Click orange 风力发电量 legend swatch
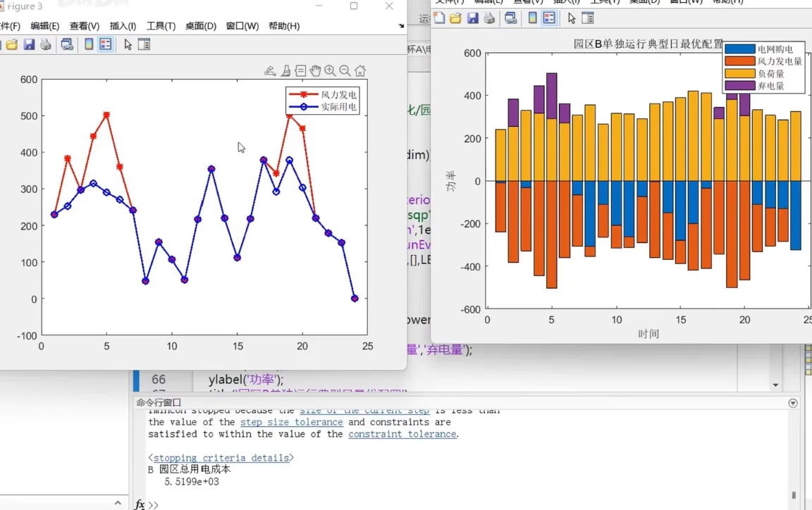This screenshot has width=812, height=510. [739, 61]
